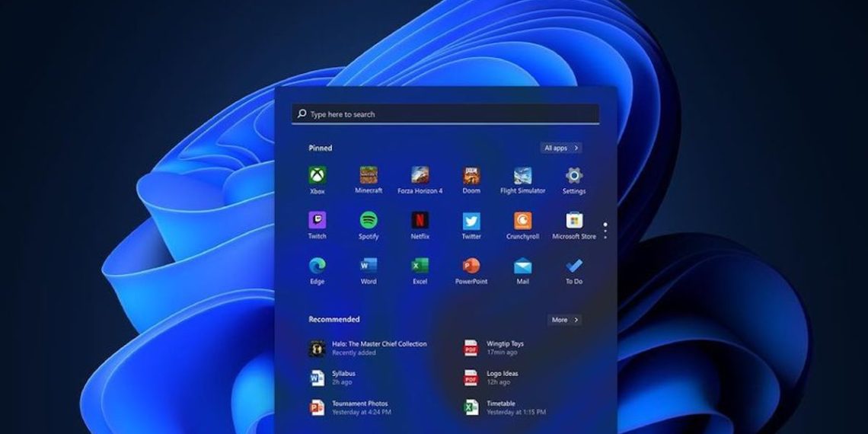Open the Twitter app icon
Viewport: 868px width, 434px height.
(471, 221)
